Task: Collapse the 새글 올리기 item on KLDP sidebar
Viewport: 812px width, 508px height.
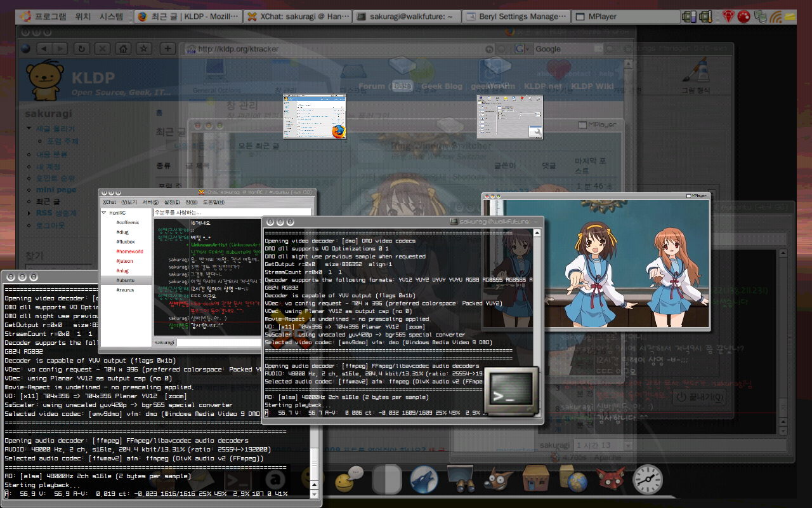Action: [29, 129]
